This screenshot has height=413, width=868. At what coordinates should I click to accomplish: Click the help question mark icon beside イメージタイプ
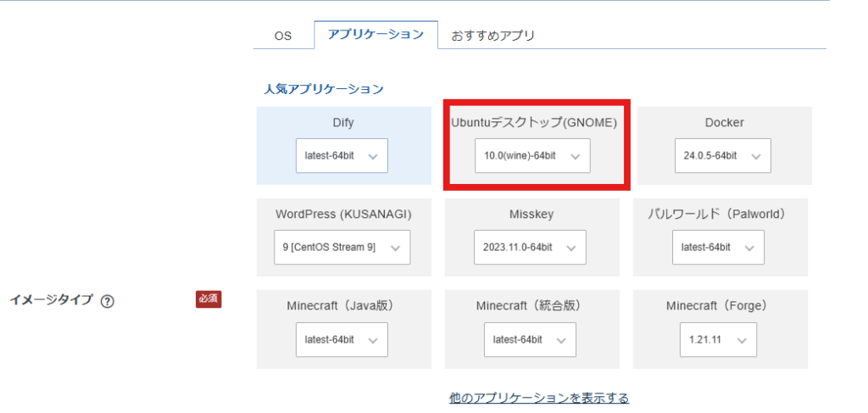pyautogui.click(x=108, y=301)
